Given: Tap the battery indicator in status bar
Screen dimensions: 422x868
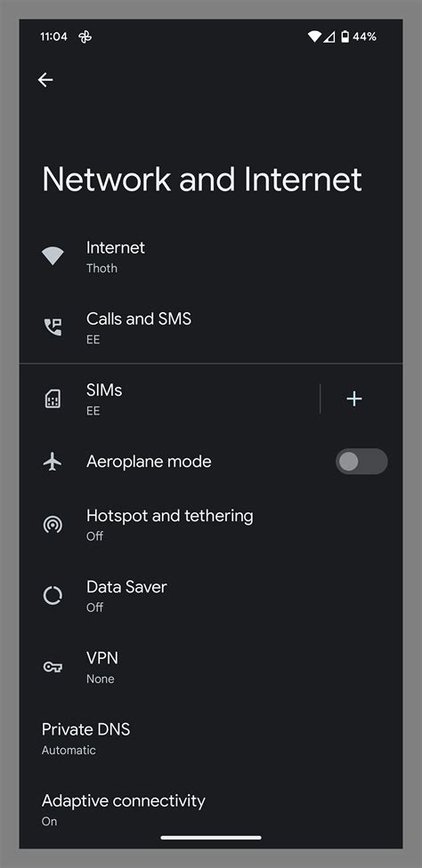Looking at the screenshot, I should 345,37.
